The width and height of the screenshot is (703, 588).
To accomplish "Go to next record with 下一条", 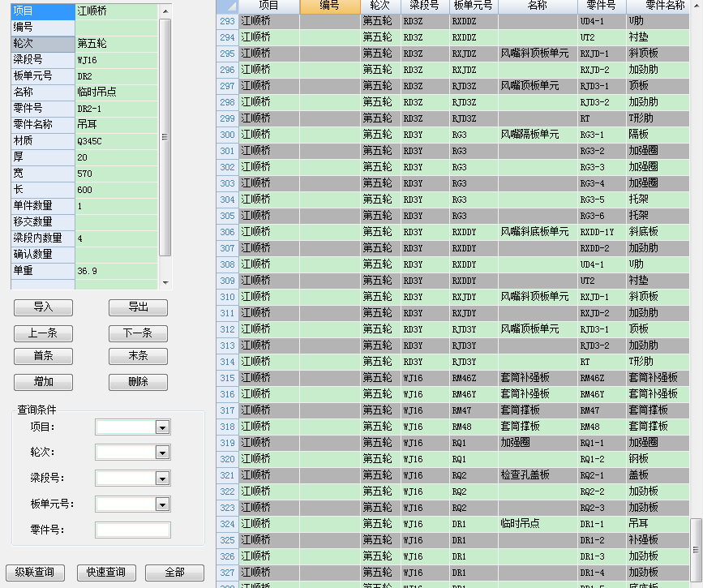I will (138, 333).
